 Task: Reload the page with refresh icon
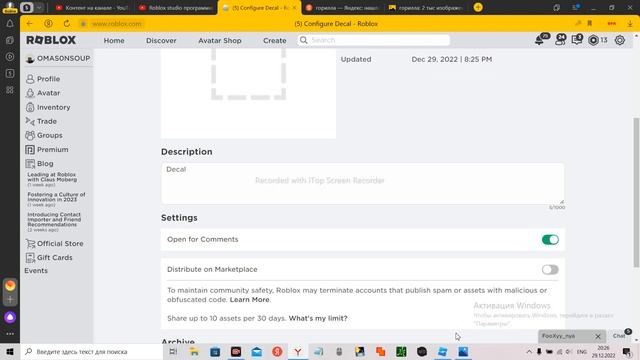click(67, 24)
